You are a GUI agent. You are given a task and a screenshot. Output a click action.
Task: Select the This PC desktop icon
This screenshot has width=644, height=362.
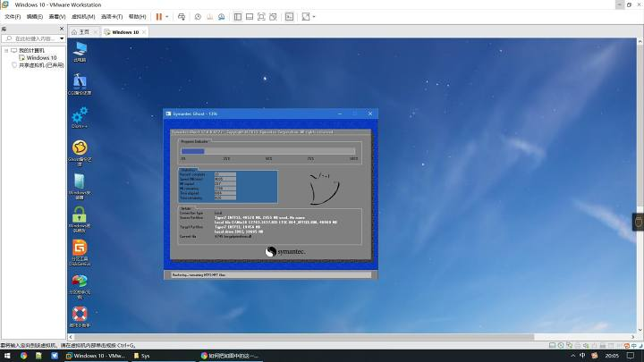click(80, 52)
